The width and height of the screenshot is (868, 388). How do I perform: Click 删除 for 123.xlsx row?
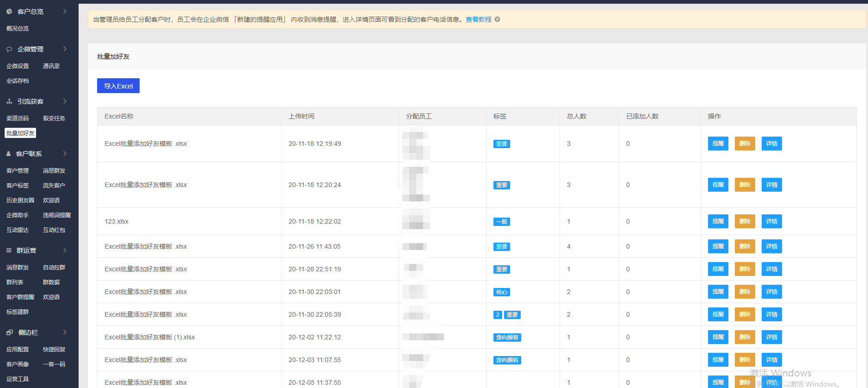[x=745, y=221]
